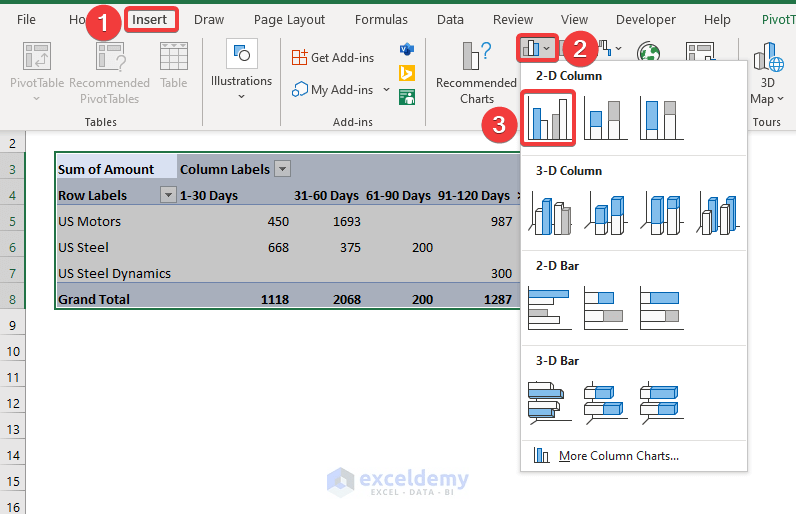Screen dimensions: 796x514
Task: Click the Maps globe chart icon
Action: 648,52
